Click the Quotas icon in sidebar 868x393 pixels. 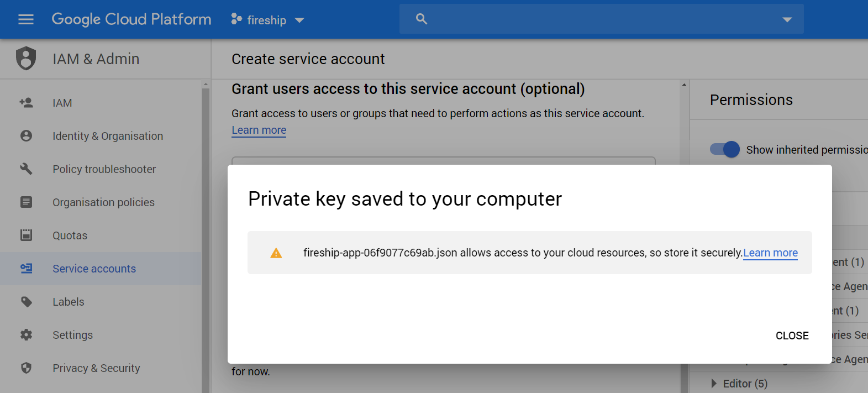coord(26,235)
